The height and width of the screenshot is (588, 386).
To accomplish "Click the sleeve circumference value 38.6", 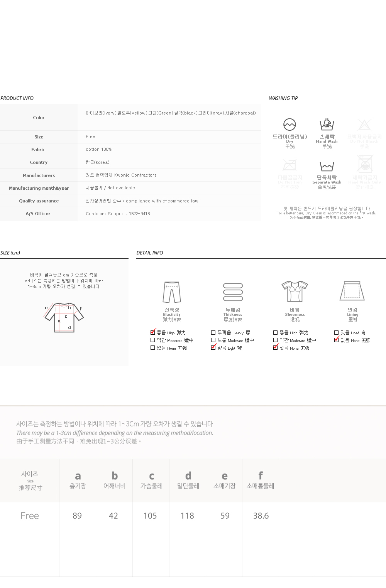I will click(261, 516).
